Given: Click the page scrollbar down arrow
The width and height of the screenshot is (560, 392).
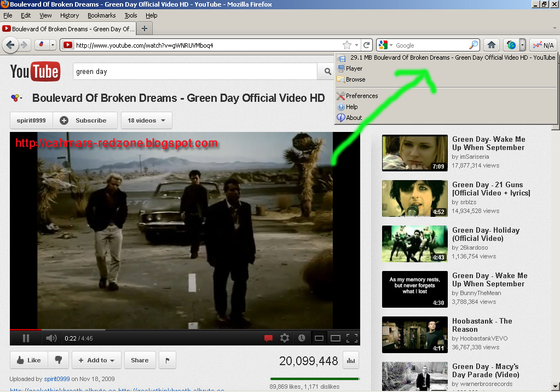Looking at the screenshot, I should point(556,387).
